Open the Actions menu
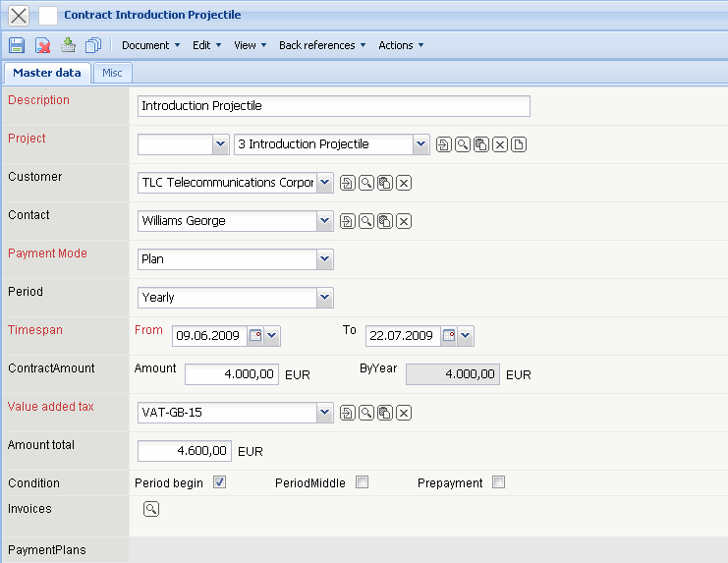 [401, 45]
